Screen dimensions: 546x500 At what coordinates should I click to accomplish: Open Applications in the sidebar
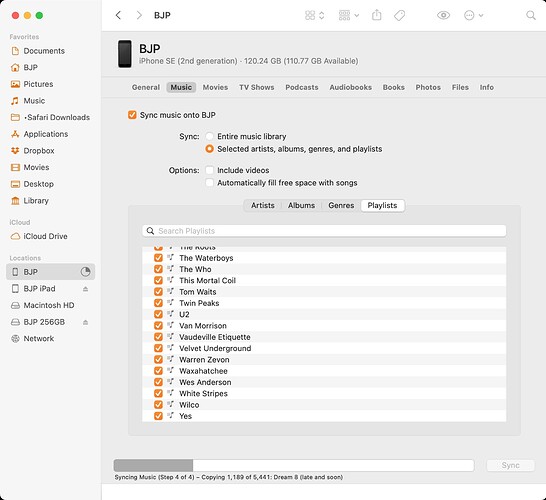(46, 134)
